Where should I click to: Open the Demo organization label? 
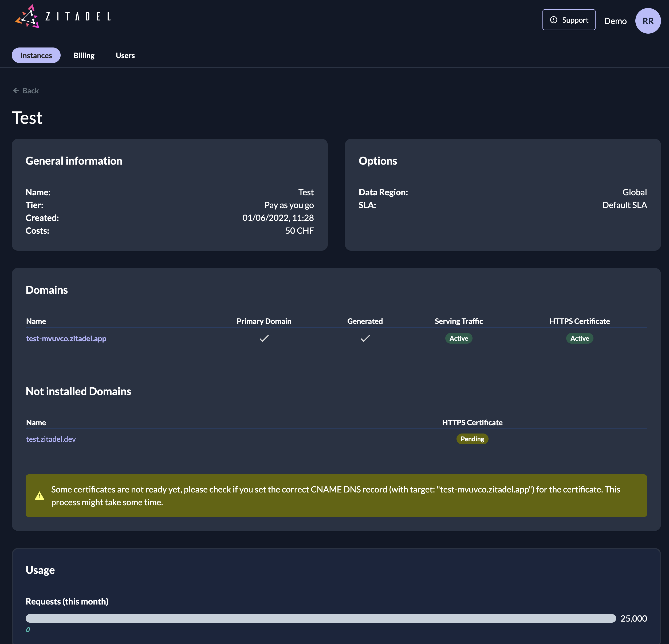click(x=615, y=21)
